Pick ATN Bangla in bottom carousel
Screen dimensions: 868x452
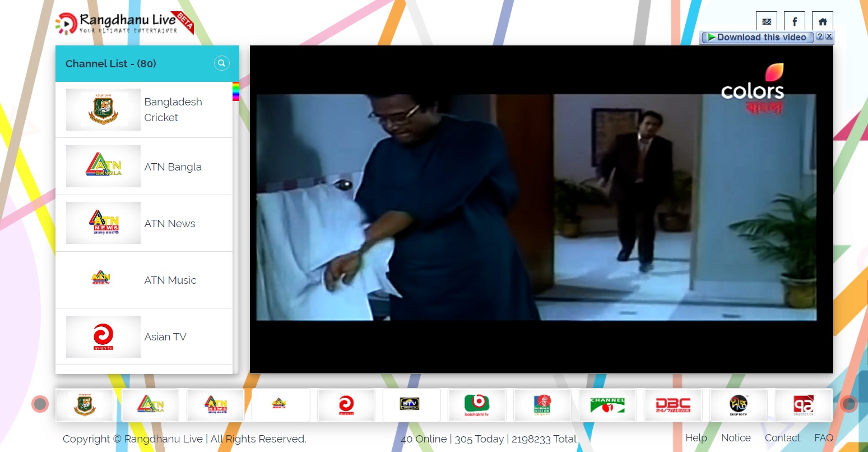(150, 405)
